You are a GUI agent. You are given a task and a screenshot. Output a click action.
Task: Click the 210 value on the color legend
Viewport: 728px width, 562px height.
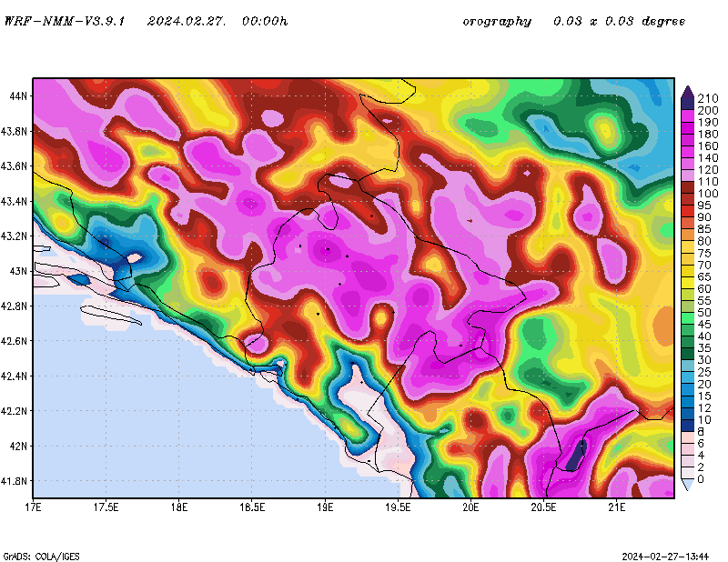pos(708,98)
